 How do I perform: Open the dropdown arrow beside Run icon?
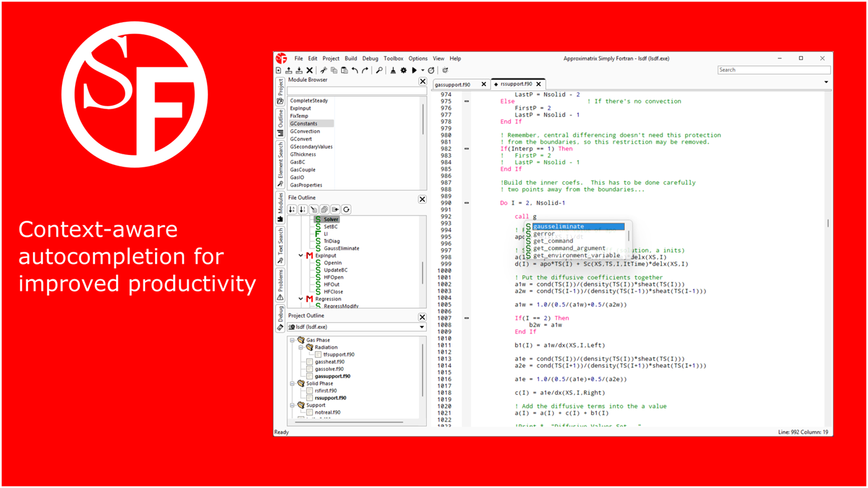[423, 70]
